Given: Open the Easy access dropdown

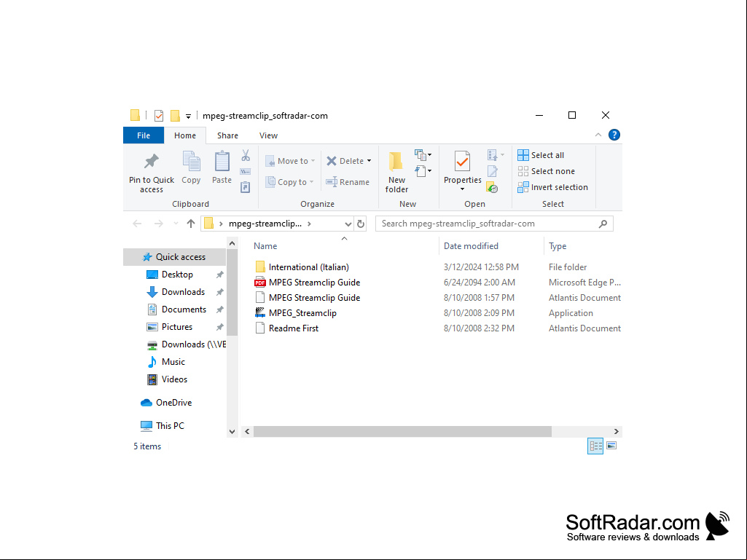Looking at the screenshot, I should click(423, 171).
